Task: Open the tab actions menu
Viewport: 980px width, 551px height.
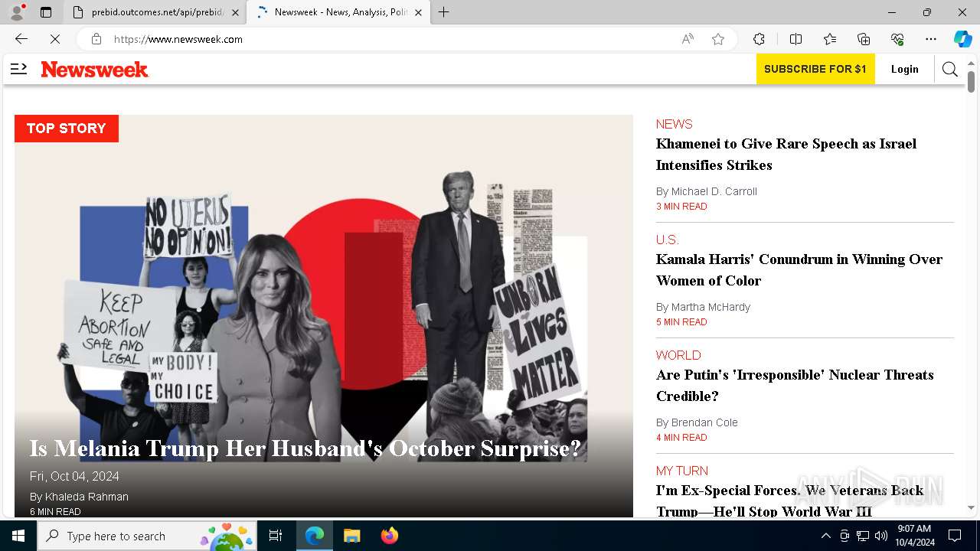Action: [x=46, y=12]
